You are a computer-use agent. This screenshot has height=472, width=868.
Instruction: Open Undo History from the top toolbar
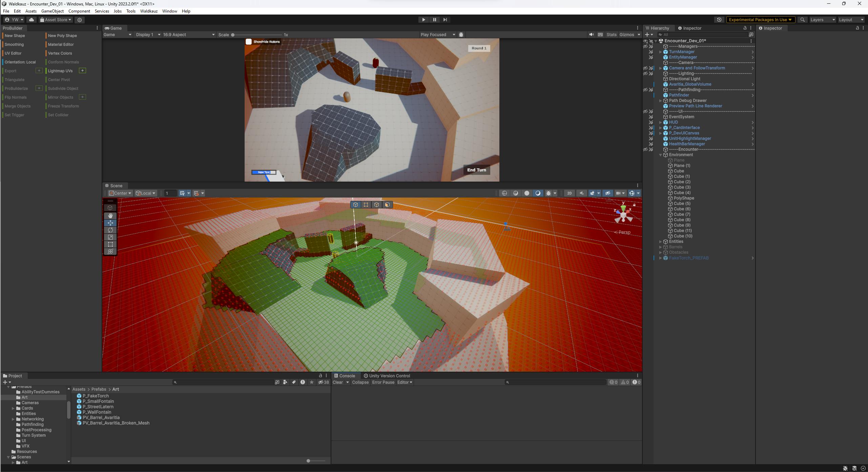(x=719, y=20)
